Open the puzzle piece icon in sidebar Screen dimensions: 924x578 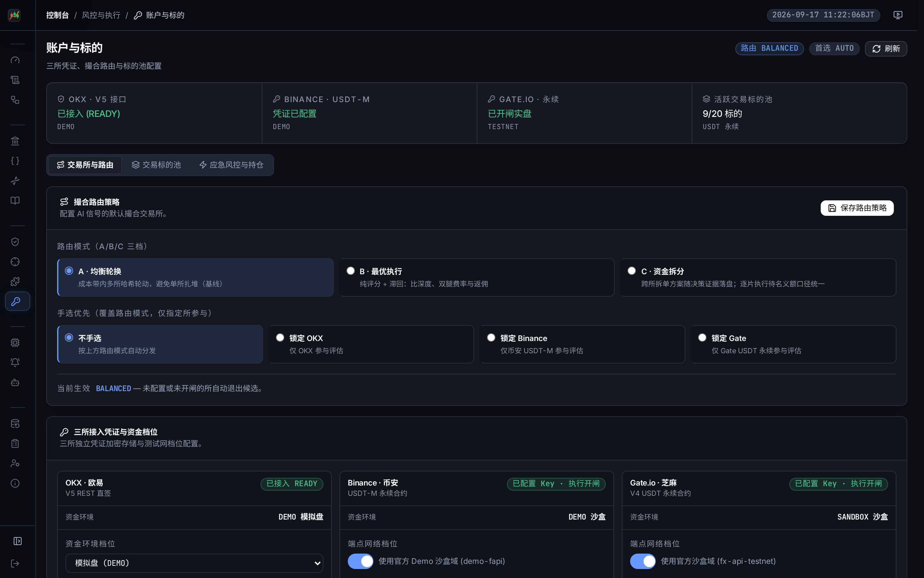coord(15,282)
